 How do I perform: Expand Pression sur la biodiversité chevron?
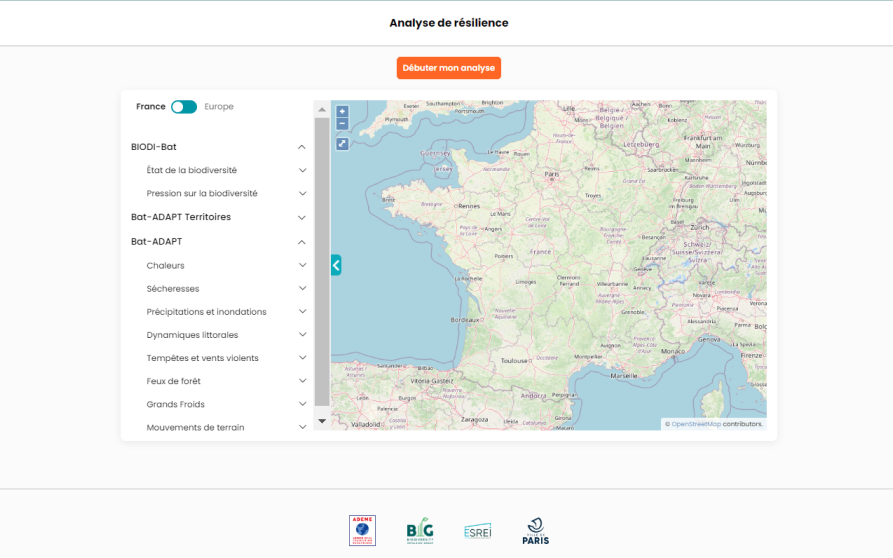[x=302, y=194]
